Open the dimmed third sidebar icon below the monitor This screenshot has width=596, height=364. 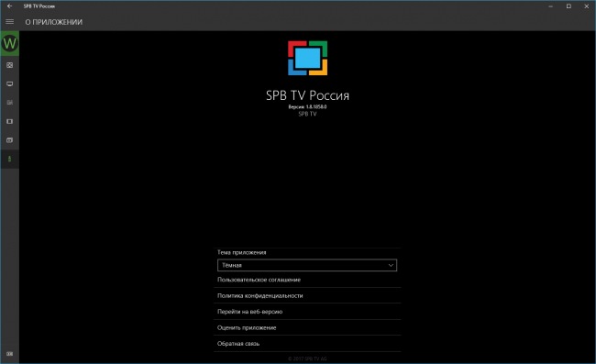tap(9, 103)
